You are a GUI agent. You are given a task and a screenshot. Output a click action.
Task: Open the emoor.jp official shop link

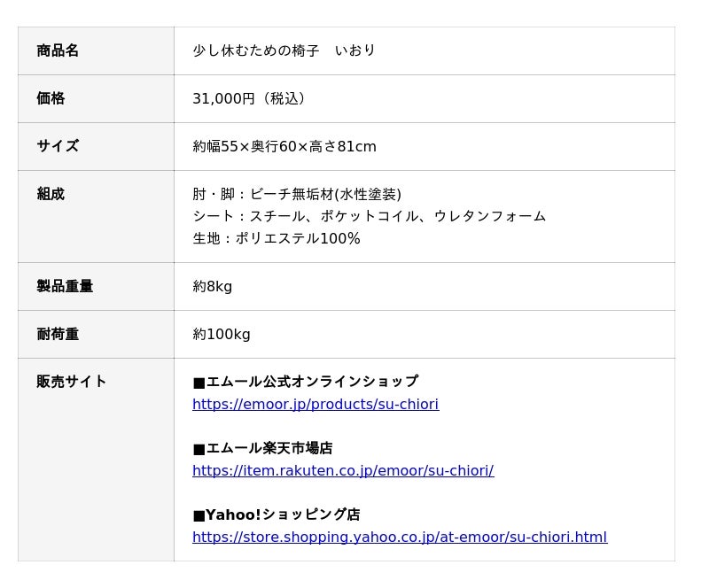click(x=316, y=405)
